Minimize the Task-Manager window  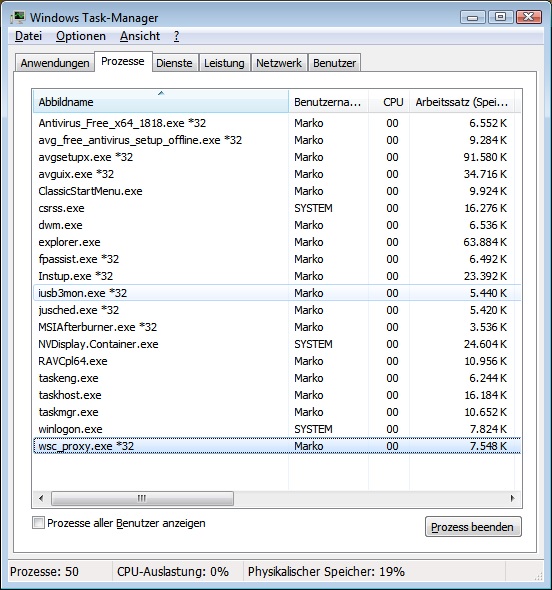click(x=473, y=17)
